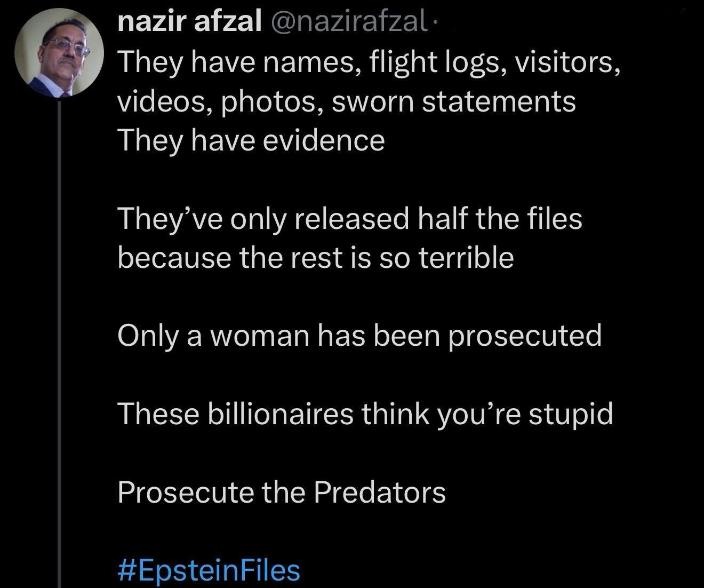Screen dimensions: 704x588
Task: Click the line "They've only released half the files"
Action: click(x=349, y=218)
